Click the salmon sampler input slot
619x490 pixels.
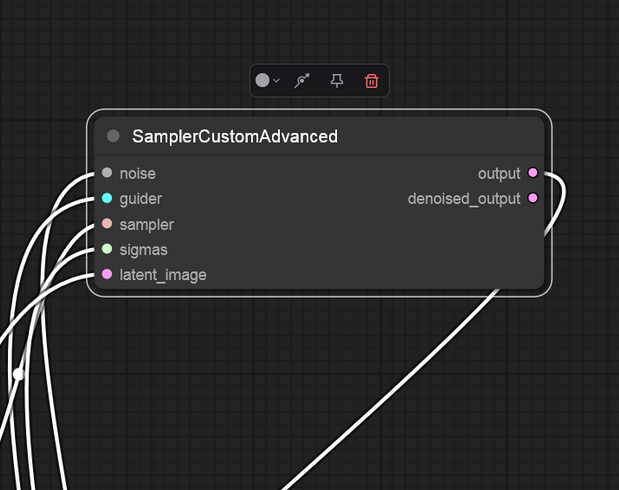click(x=107, y=223)
